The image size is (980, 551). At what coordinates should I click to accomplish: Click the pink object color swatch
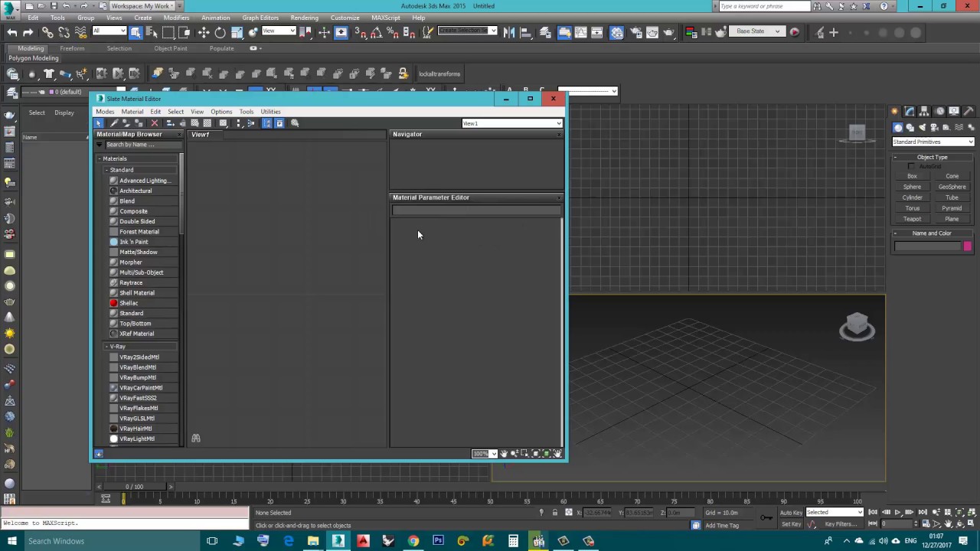[x=967, y=246]
